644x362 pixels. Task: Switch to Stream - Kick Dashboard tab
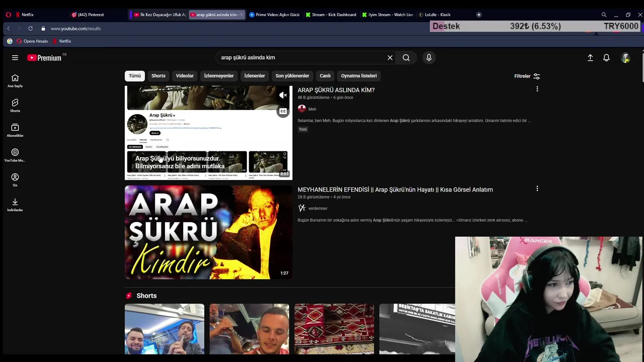coord(331,15)
